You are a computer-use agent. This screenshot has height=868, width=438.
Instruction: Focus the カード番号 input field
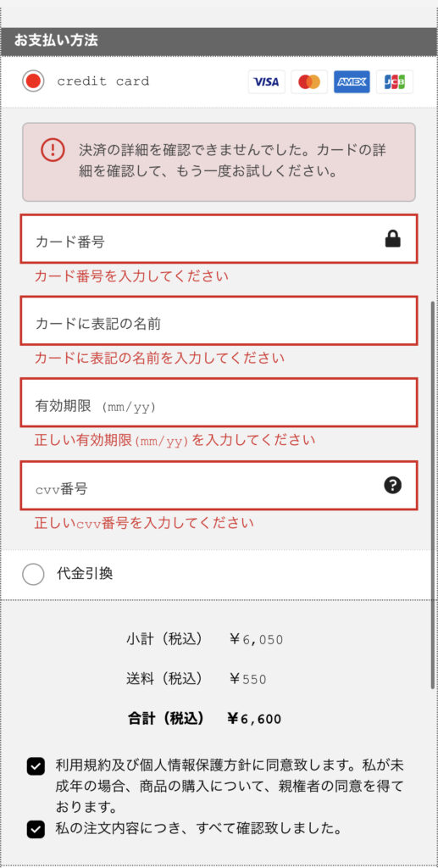pyautogui.click(x=219, y=238)
